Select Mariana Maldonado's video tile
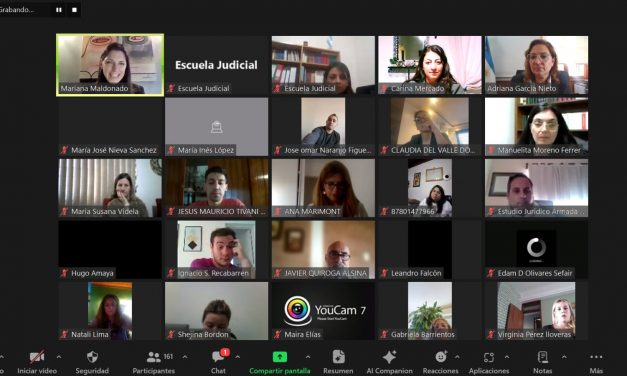Screen dimensions: 627x376 110,65
